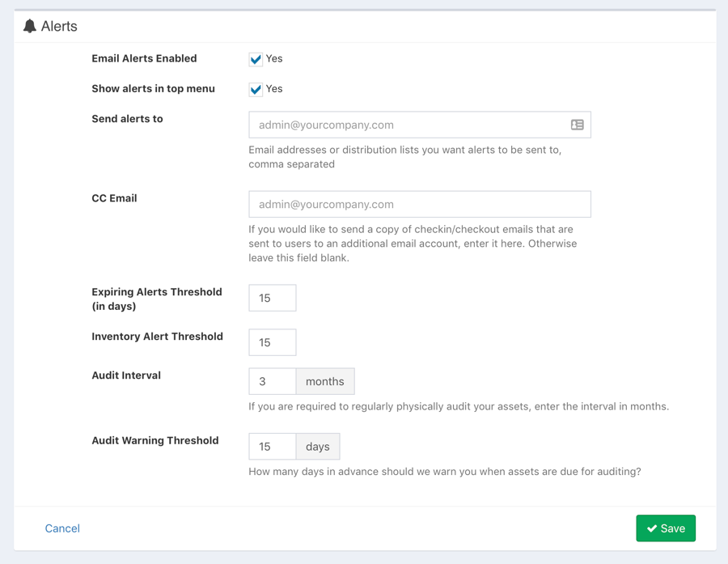This screenshot has width=728, height=564.
Task: Click the Inventory Alert Threshold field
Action: pos(273,342)
